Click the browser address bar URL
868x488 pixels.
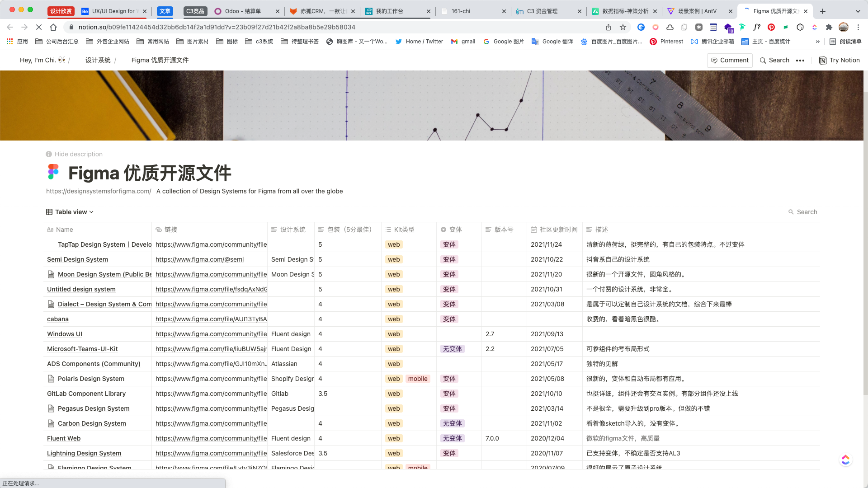(x=217, y=27)
